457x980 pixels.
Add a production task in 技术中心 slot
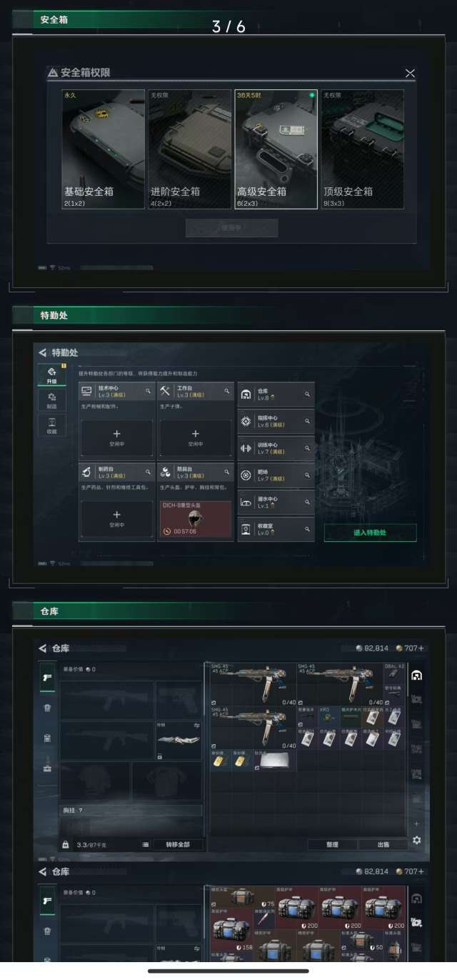point(117,437)
